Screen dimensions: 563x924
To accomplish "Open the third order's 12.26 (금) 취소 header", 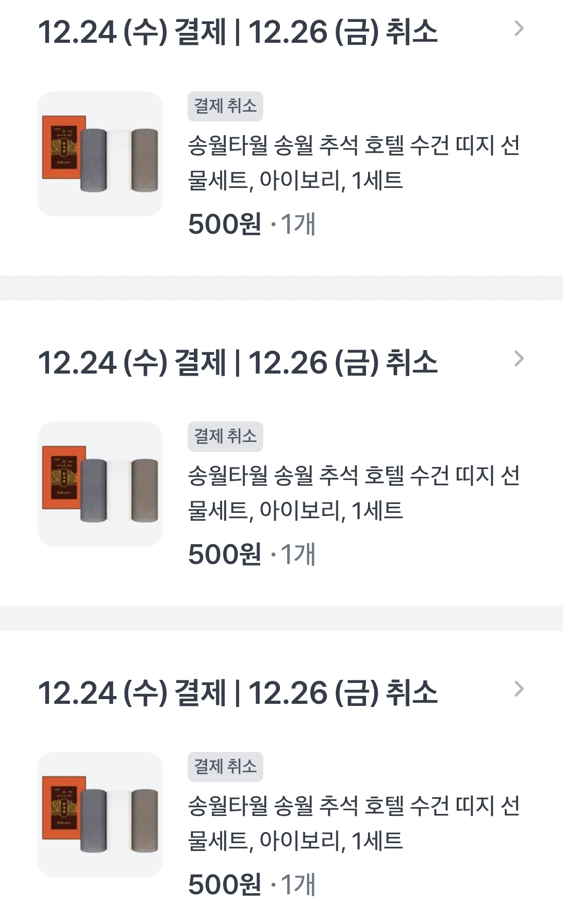I will click(342, 693).
